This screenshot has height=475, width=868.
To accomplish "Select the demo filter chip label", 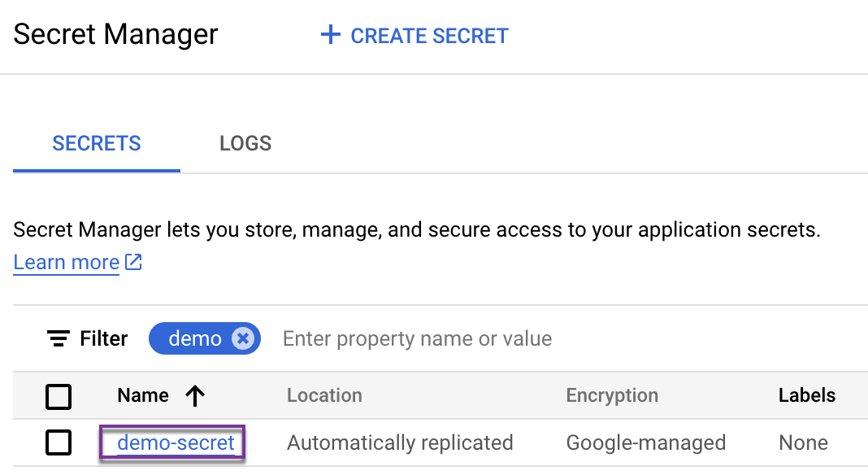I will click(195, 338).
